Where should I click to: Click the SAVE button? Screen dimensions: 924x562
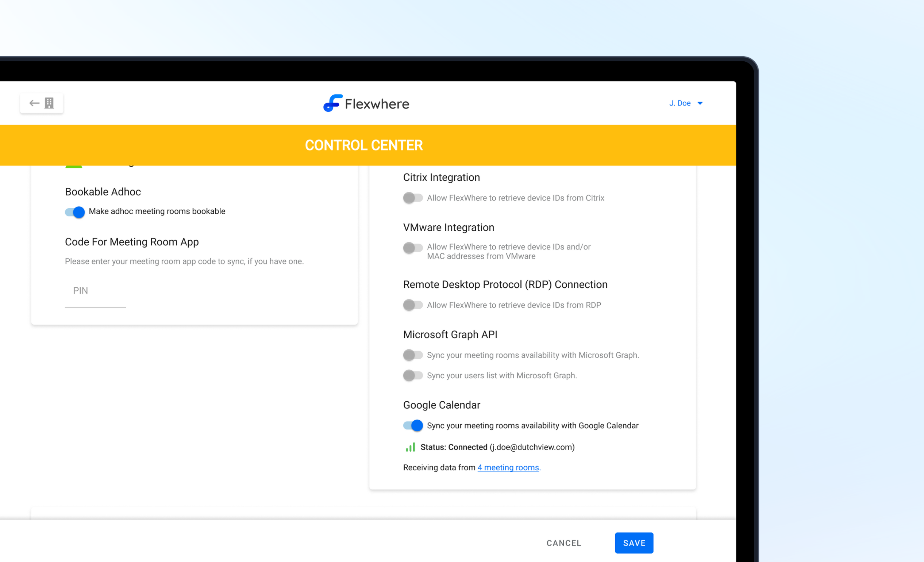(x=634, y=543)
